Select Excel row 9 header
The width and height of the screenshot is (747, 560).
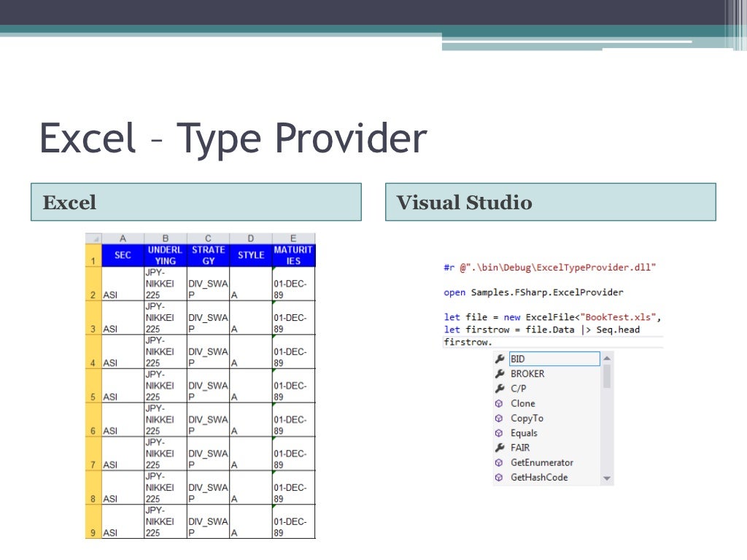pyautogui.click(x=93, y=521)
